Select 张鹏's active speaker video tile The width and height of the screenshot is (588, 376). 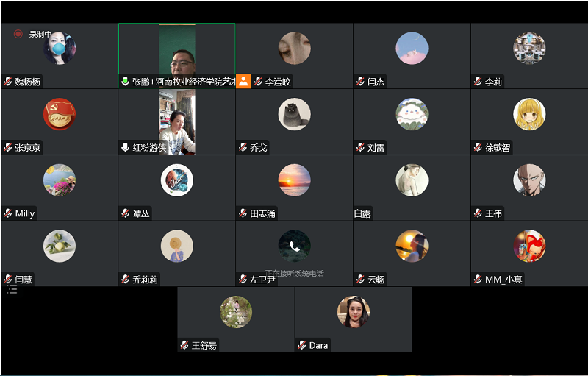176,55
